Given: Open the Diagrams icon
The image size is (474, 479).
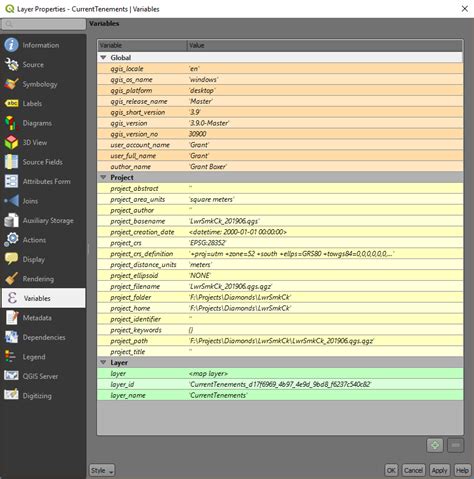Looking at the screenshot, I should point(11,123).
